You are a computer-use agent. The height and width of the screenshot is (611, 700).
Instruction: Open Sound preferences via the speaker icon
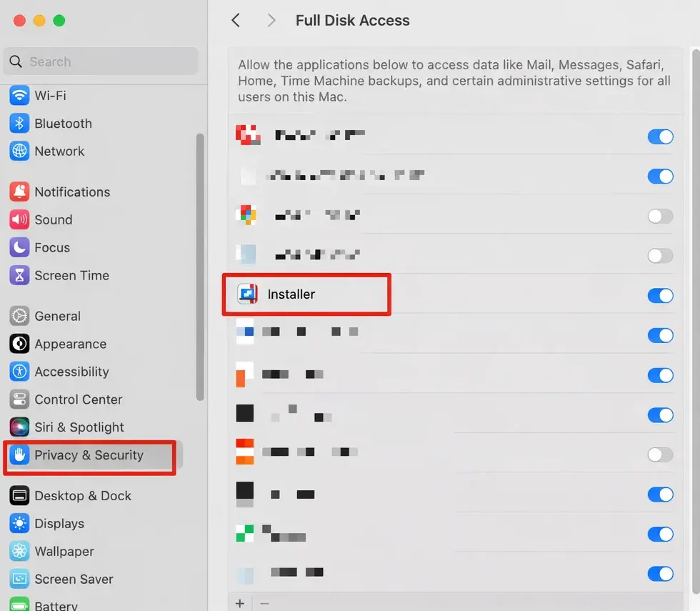tap(19, 219)
